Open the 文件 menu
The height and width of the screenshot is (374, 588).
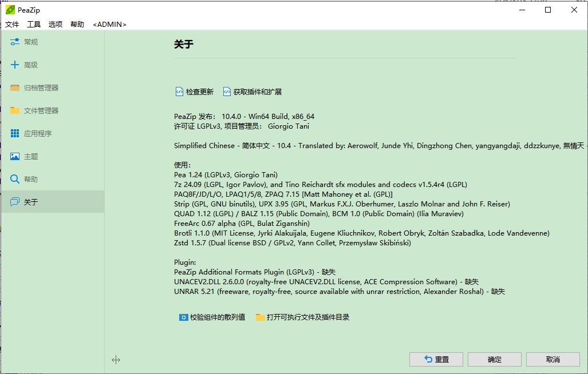tap(12, 25)
